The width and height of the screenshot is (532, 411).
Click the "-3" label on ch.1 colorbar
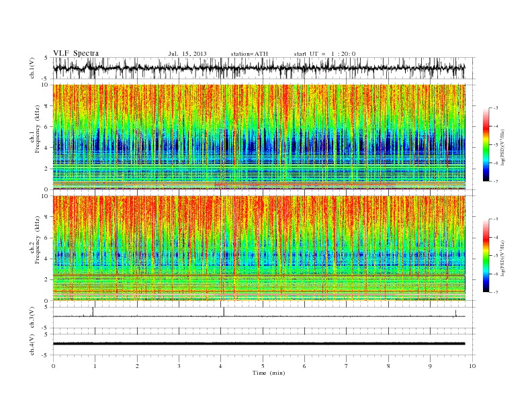pos(496,108)
